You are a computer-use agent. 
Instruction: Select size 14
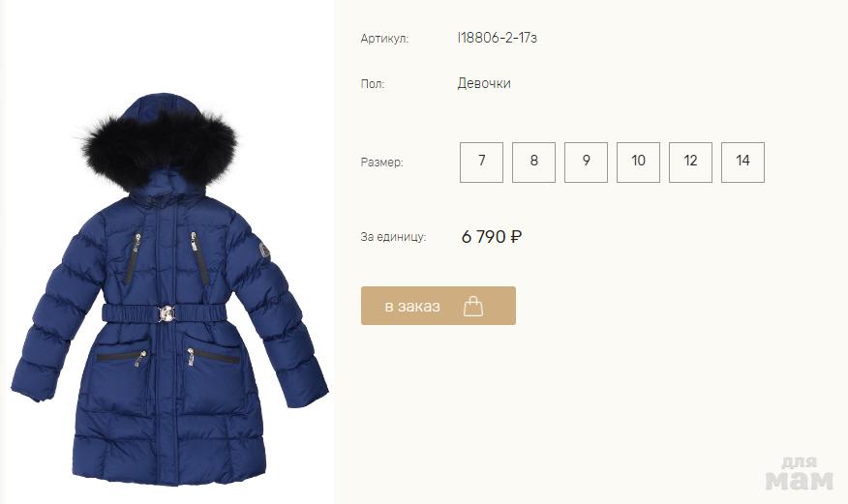pyautogui.click(x=743, y=163)
